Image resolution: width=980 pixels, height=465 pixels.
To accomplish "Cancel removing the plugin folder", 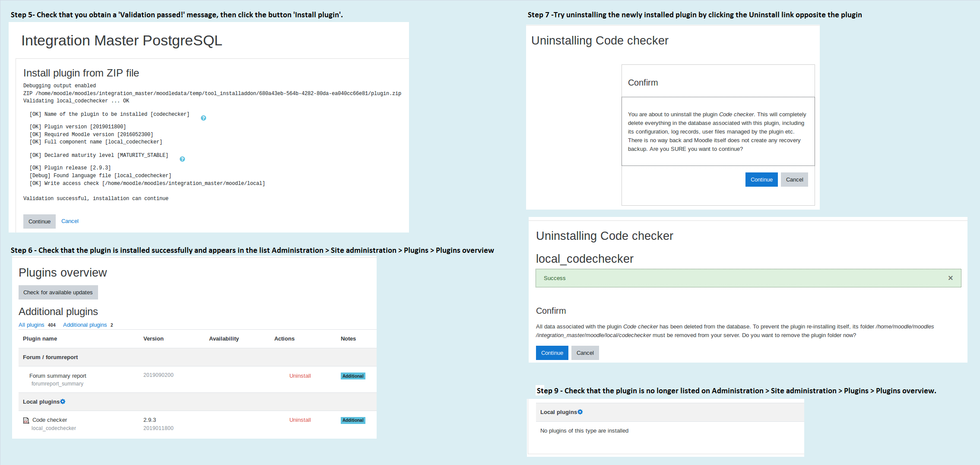I will pyautogui.click(x=585, y=353).
